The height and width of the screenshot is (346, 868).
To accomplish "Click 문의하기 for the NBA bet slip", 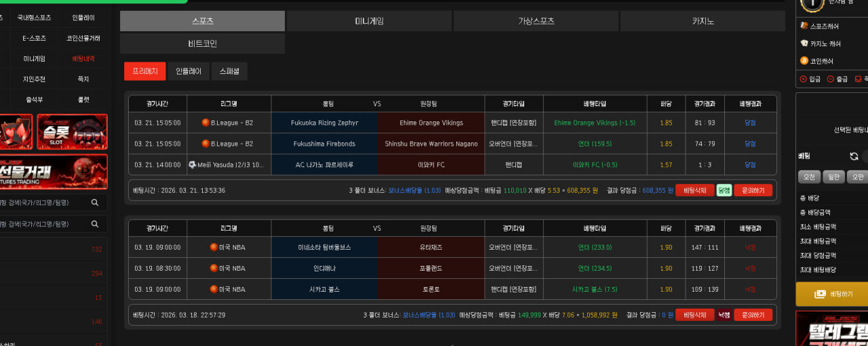I will [753, 315].
